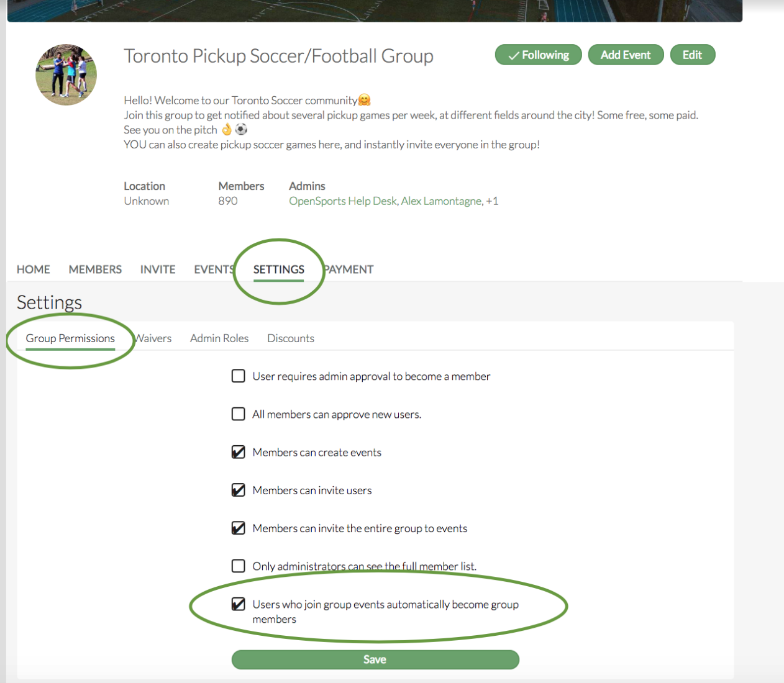Open the INVITE tab

pyautogui.click(x=158, y=269)
